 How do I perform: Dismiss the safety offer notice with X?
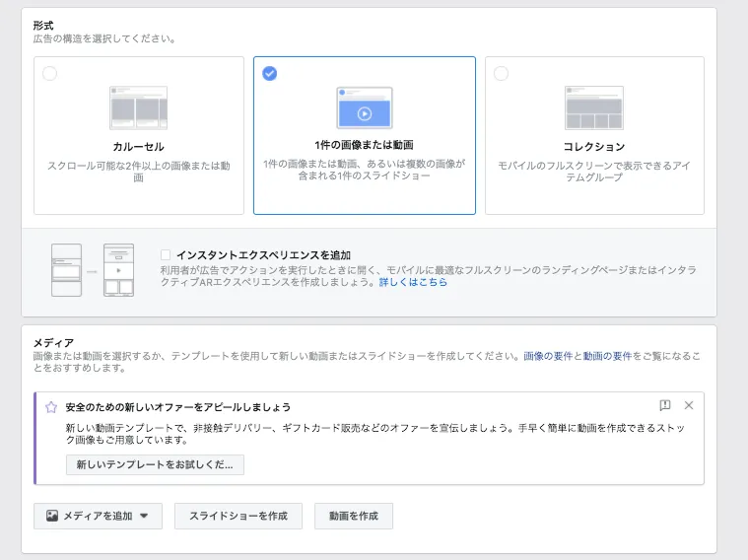(x=689, y=405)
